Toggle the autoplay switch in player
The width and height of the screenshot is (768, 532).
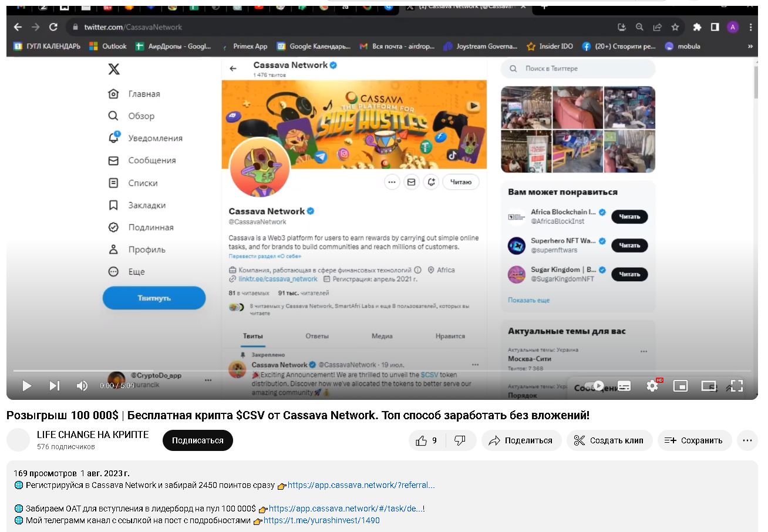click(x=594, y=386)
